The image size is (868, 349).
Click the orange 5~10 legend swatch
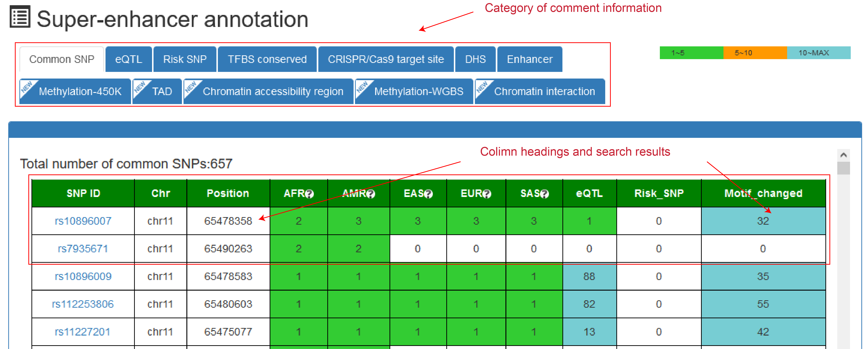pyautogui.click(x=755, y=53)
